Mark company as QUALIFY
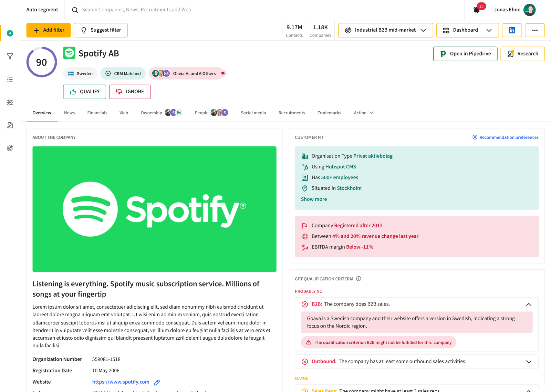The height and width of the screenshot is (392, 551). pos(84,92)
